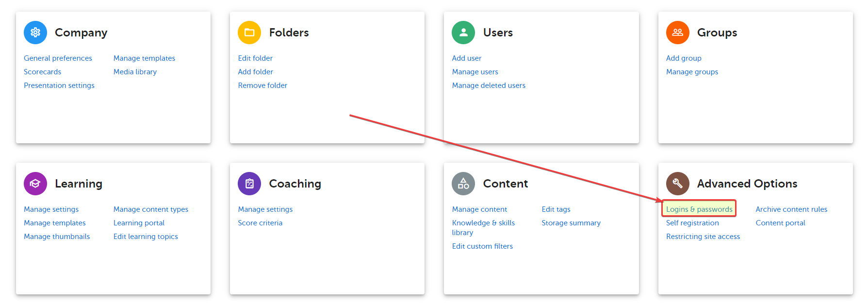Click the Coaching clipboard icon
Screen dimensions: 868x308
click(x=249, y=184)
